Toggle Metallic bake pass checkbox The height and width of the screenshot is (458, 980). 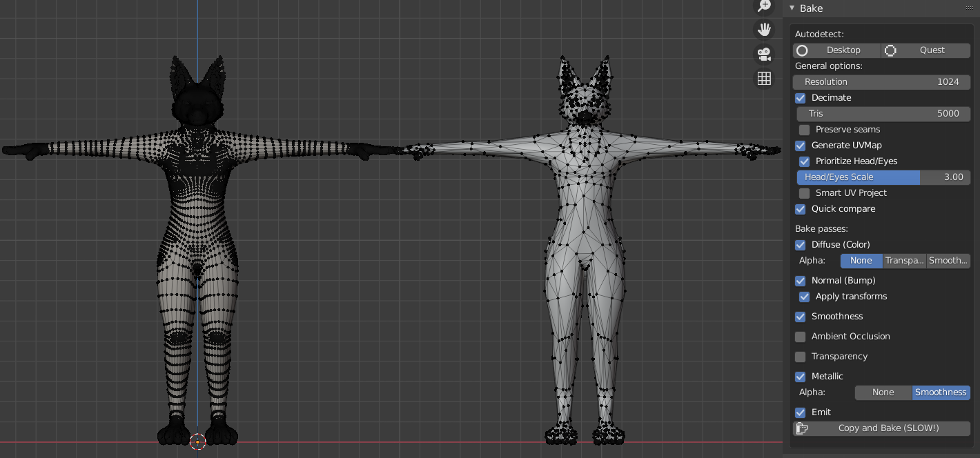click(801, 377)
